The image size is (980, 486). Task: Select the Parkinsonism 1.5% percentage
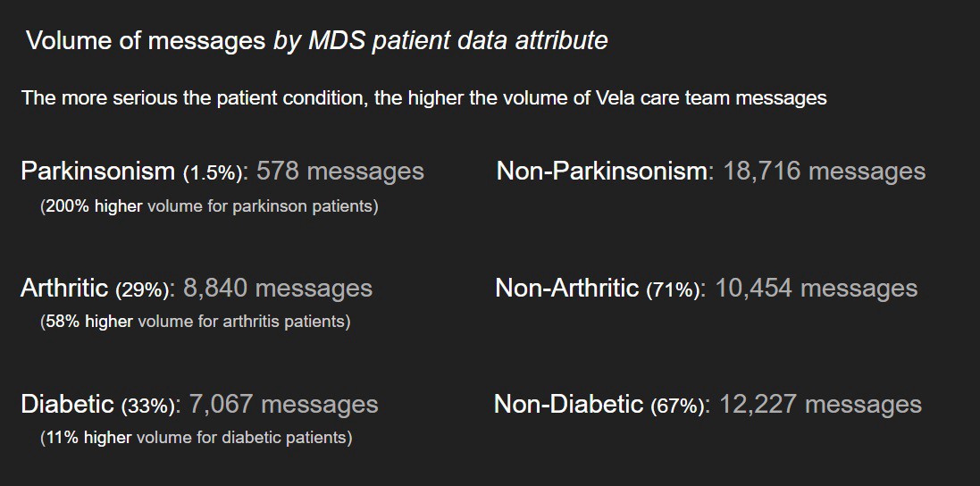(213, 173)
